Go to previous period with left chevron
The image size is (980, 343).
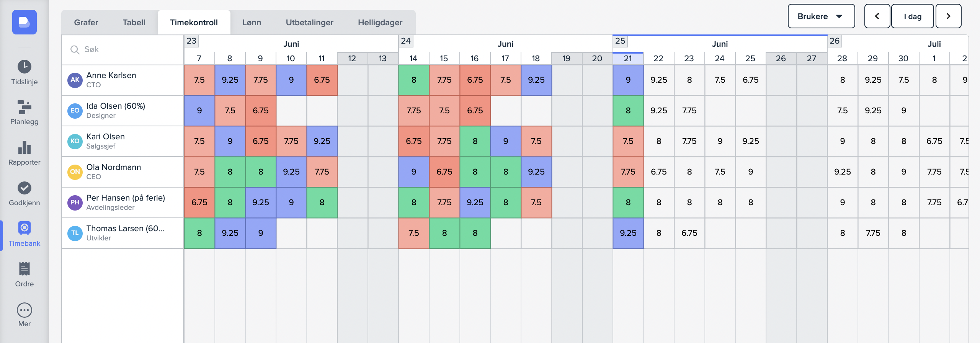click(x=877, y=16)
